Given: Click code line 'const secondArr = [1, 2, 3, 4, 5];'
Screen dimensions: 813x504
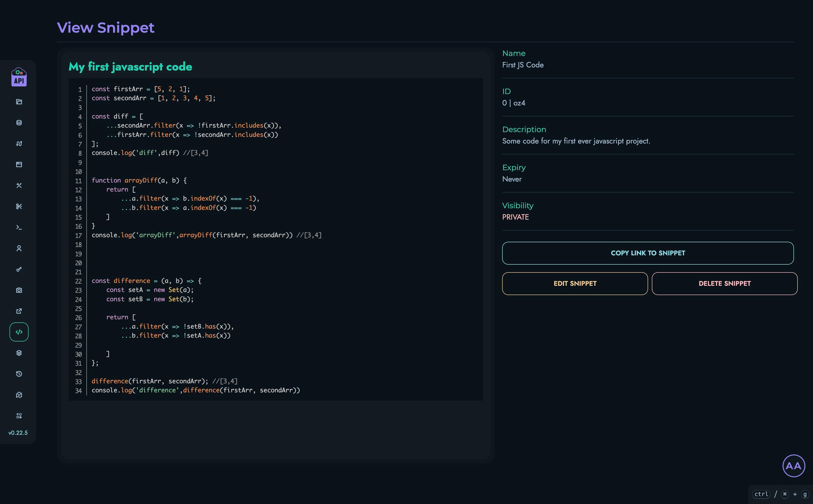Looking at the screenshot, I should click(x=154, y=98).
